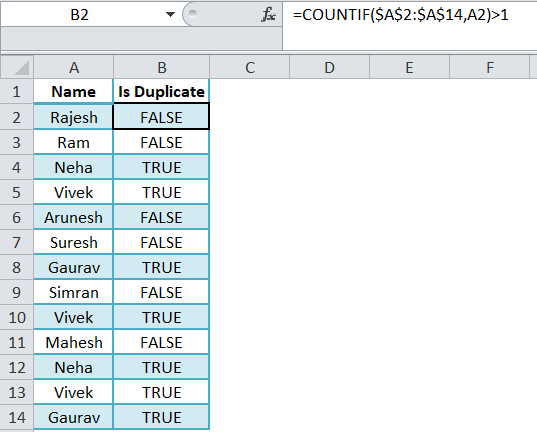Click the Is Duplicate header cell
This screenshot has width=537, height=432.
(161, 91)
